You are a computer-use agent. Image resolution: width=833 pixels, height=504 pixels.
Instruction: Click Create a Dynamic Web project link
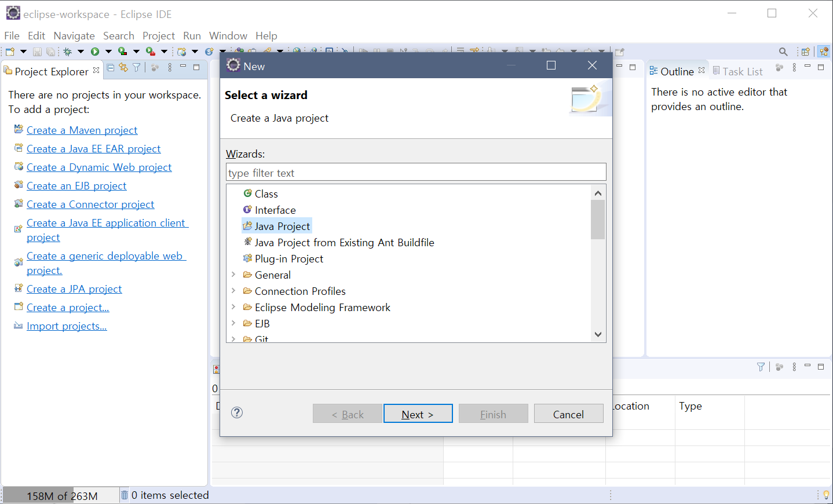pos(99,167)
